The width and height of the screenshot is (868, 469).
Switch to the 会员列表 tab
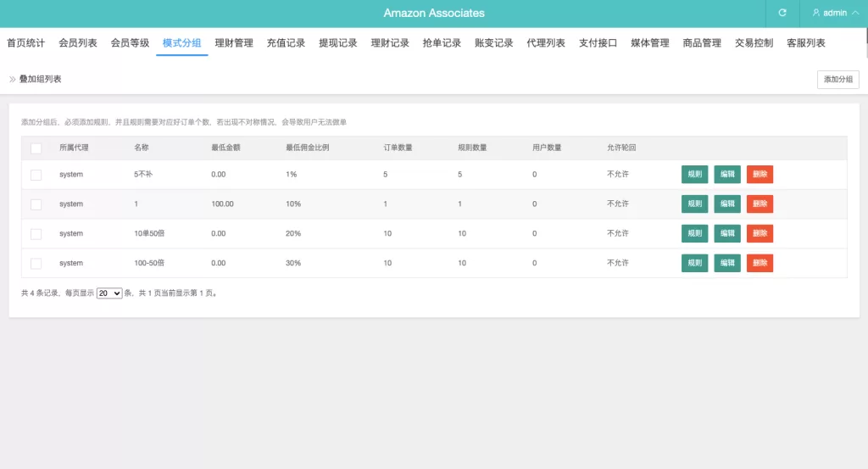click(78, 43)
